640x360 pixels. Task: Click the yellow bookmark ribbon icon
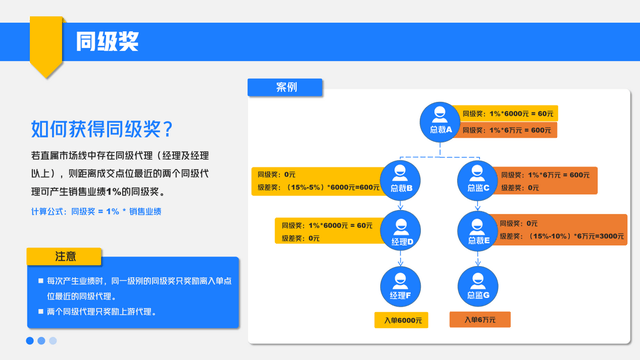pos(46,47)
